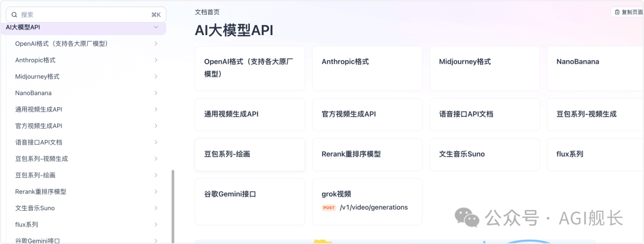The width and height of the screenshot is (644, 244).
Task: Open the 谷歌Gemini接口 card
Action: (250, 201)
